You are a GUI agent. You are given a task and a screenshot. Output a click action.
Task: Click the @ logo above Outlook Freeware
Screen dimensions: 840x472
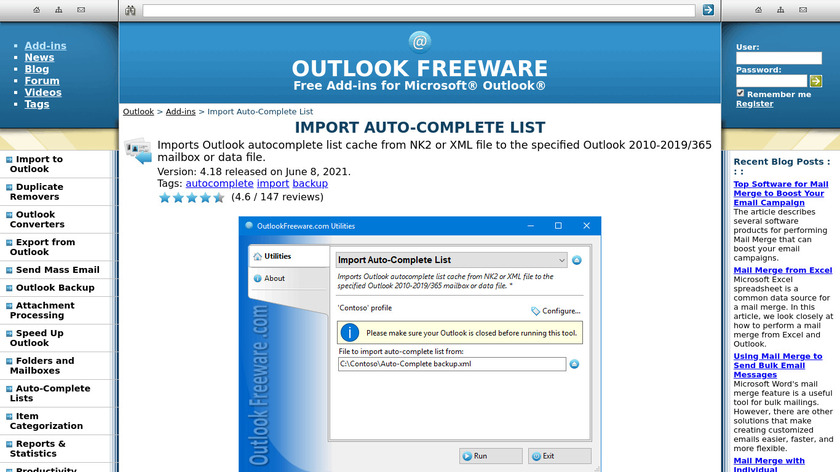point(419,42)
